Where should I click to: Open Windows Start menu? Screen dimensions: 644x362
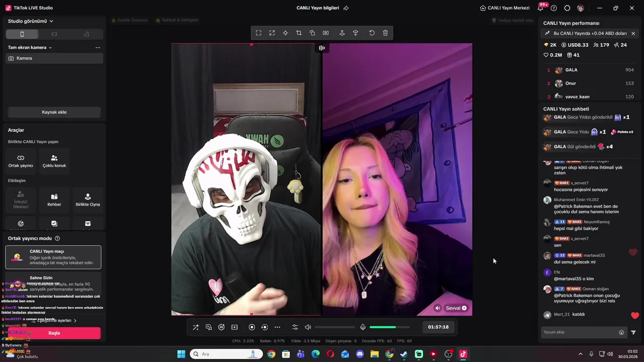pos(181,354)
